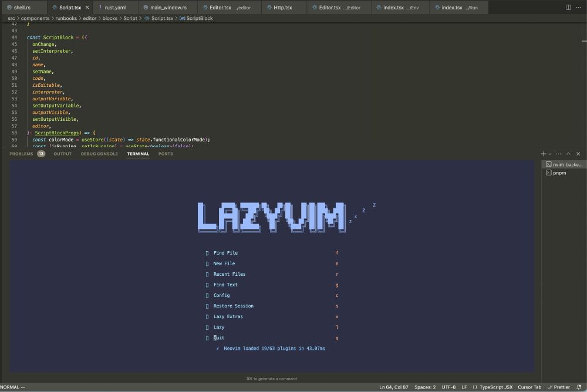The width and height of the screenshot is (587, 392).
Task: Click the useStore call on line 59
Action: (93, 140)
